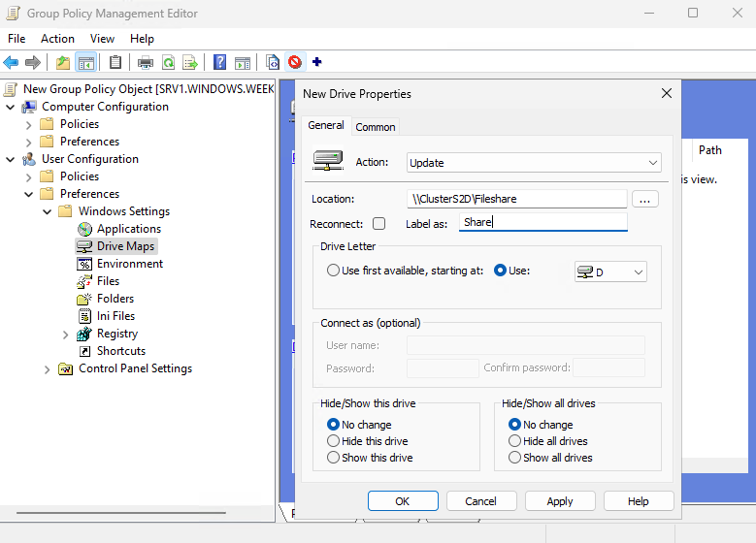Click the red stop processing icon
This screenshot has width=756, height=543.
tap(295, 62)
